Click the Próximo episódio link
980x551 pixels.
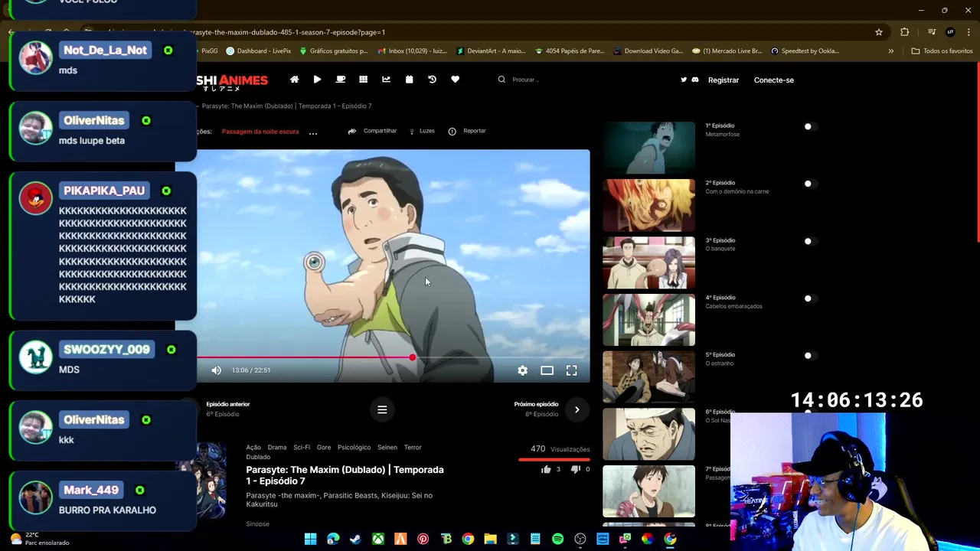coord(536,404)
